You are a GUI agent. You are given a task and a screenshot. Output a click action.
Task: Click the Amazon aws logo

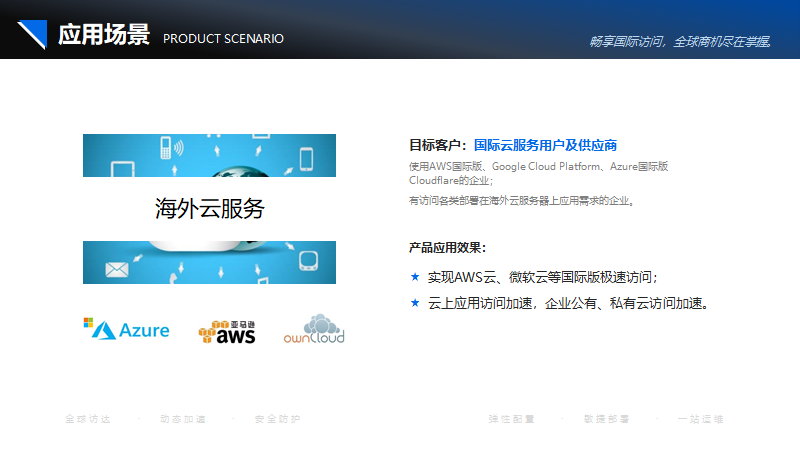(227, 332)
